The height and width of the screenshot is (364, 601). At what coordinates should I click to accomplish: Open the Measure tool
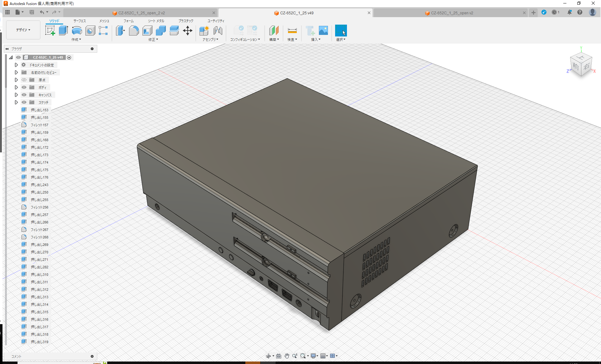[292, 31]
